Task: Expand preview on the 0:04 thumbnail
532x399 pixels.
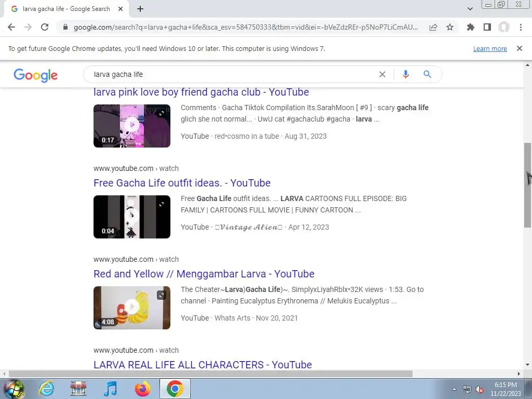Action: click(x=162, y=204)
